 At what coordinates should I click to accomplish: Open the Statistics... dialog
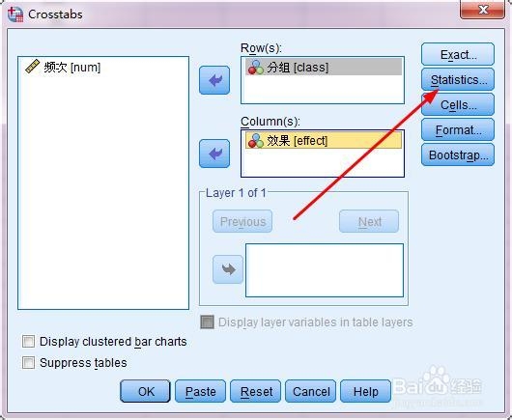(x=458, y=79)
